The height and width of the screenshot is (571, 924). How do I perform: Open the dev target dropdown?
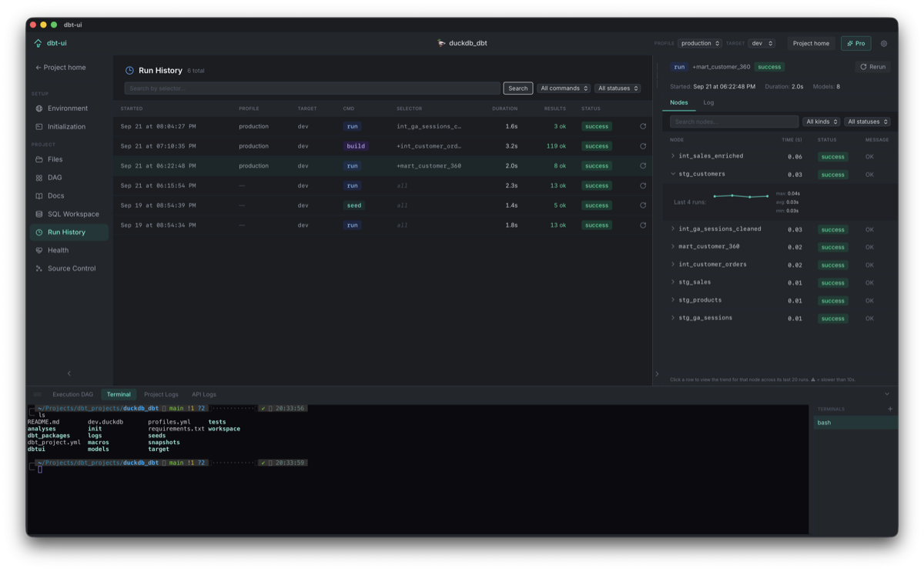pos(762,44)
